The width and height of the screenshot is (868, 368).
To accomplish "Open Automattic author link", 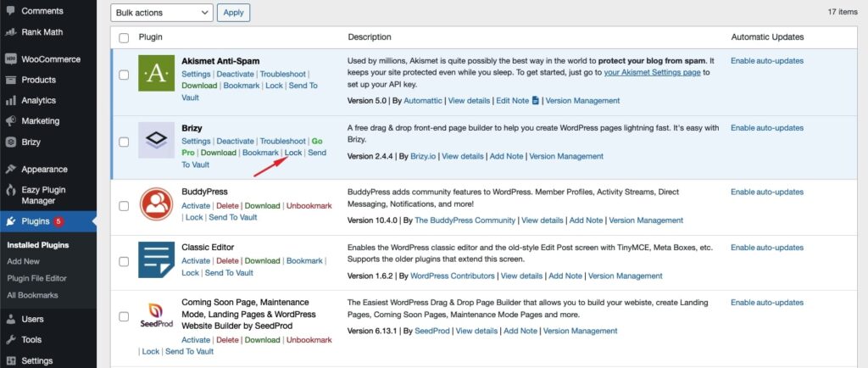I will coord(423,101).
